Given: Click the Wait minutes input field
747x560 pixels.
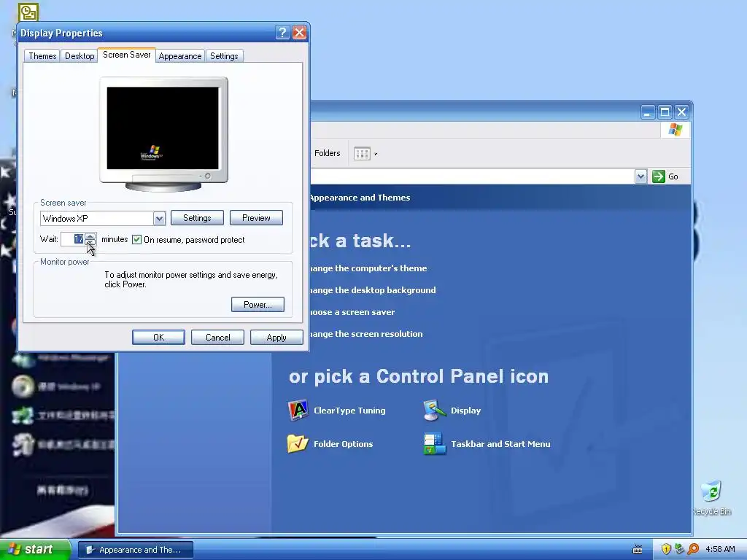Looking at the screenshot, I should (73, 239).
